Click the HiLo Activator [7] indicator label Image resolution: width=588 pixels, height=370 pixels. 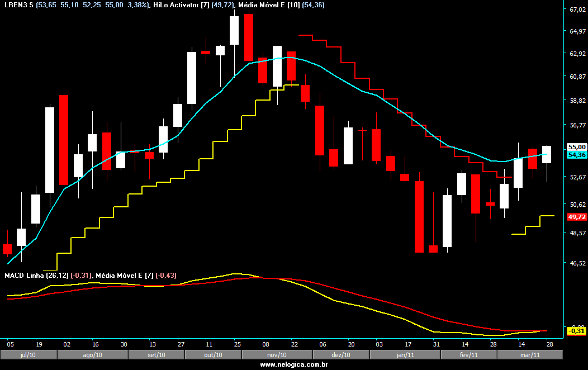181,5
